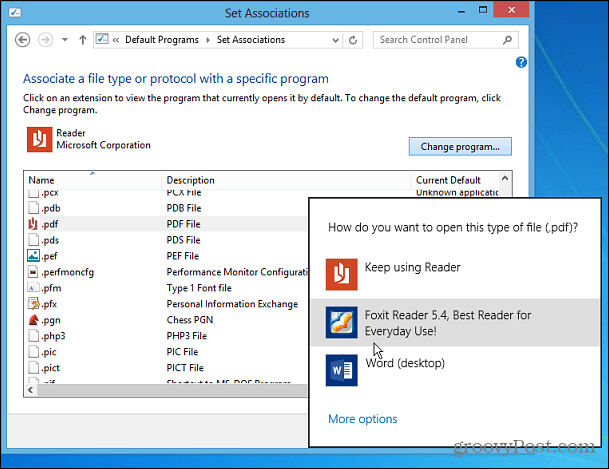Click the Word icon in the popup
Viewport: 609px width, 469px height.
(341, 370)
